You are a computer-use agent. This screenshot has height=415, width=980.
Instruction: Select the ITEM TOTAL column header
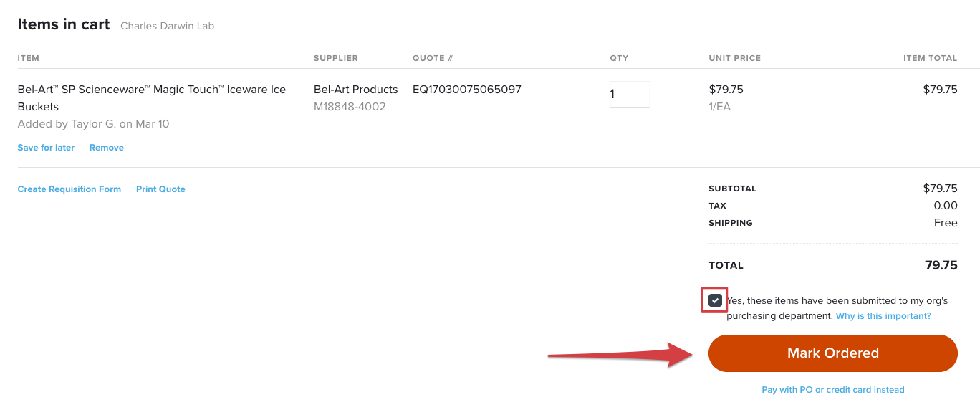(x=930, y=58)
